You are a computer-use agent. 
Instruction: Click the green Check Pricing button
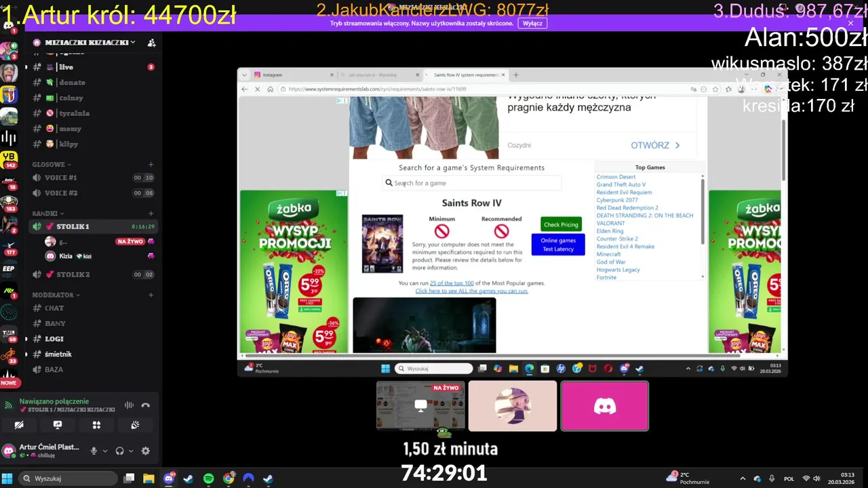coord(561,224)
